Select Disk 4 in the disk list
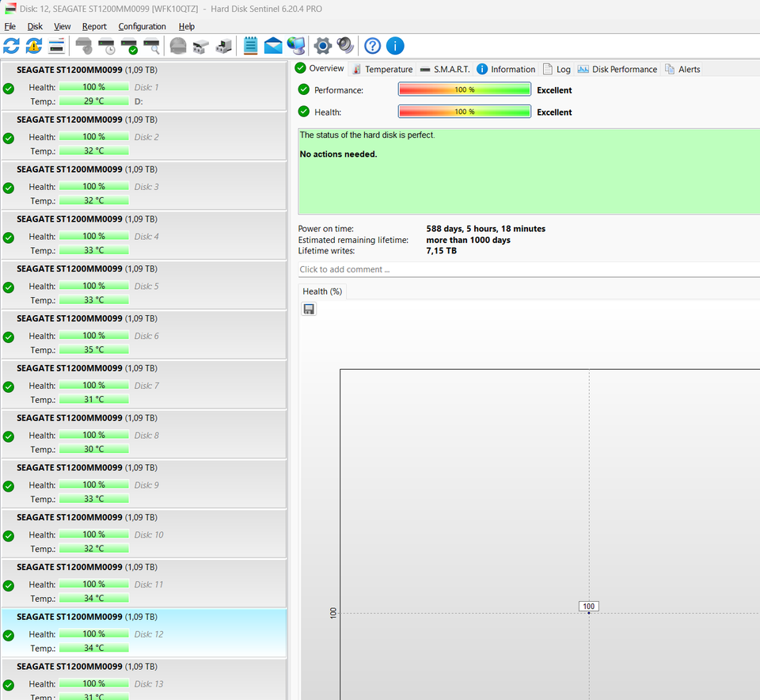Viewport: 760px width, 700px height. [144, 236]
